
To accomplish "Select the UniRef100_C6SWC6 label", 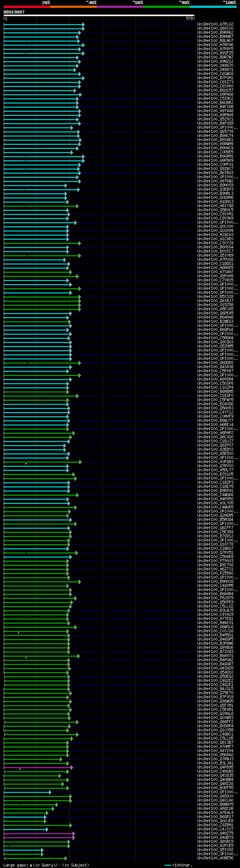I will coord(215,74).
